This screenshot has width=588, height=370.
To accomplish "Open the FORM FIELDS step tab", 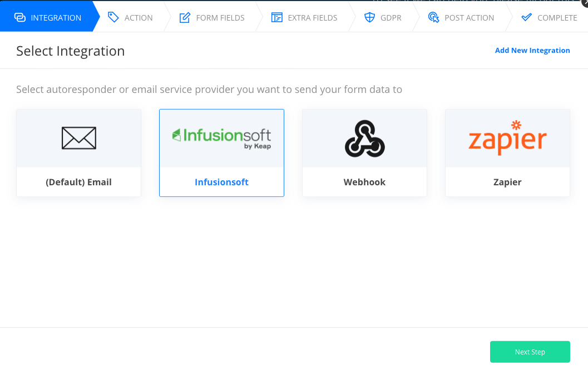I will pos(220,18).
